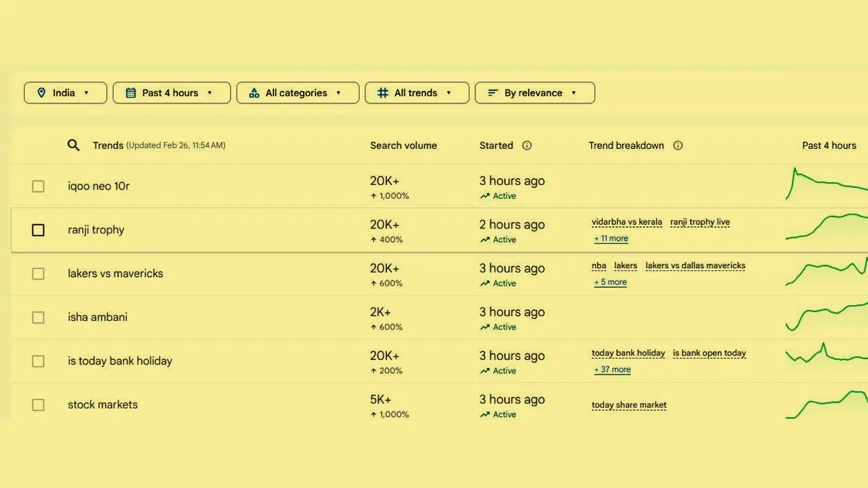Check the ranji trophy row checkbox
868x488 pixels.
point(38,230)
